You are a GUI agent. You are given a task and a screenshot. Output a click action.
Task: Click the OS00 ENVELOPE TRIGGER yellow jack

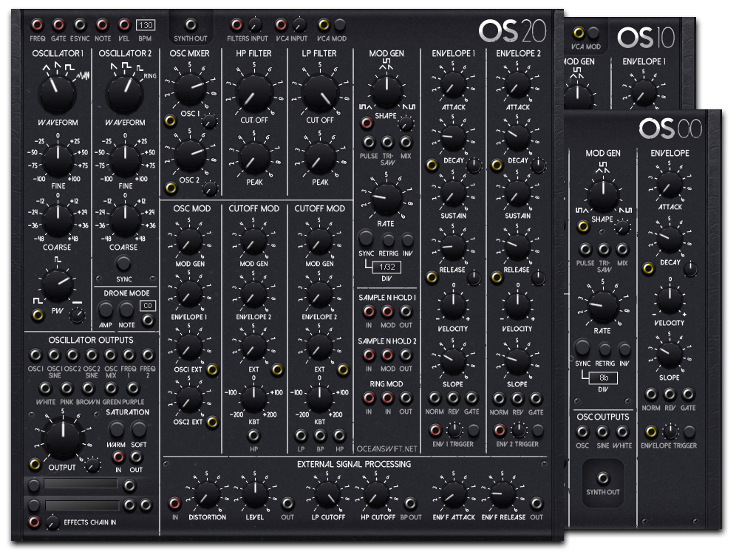tap(651, 431)
